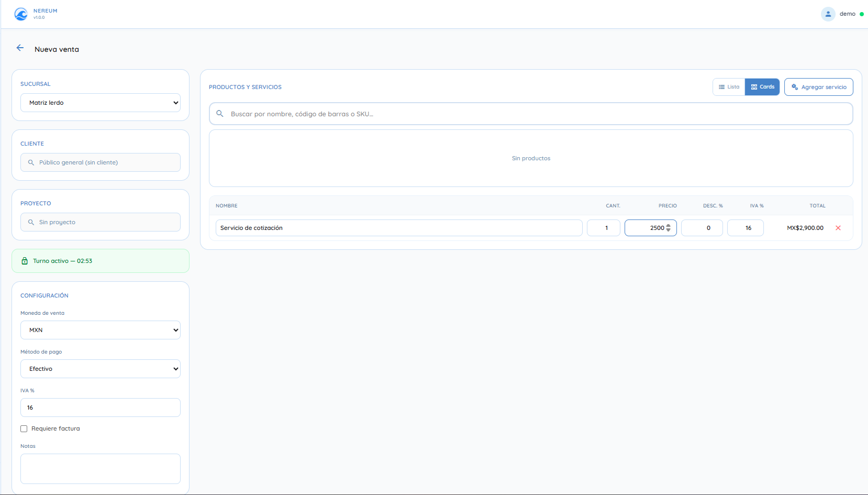This screenshot has height=495, width=868.
Task: Click the Sin productos placeholder text
Action: [x=531, y=158]
